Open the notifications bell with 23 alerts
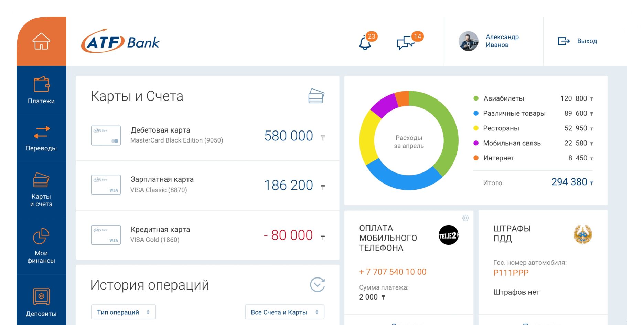 coord(365,43)
